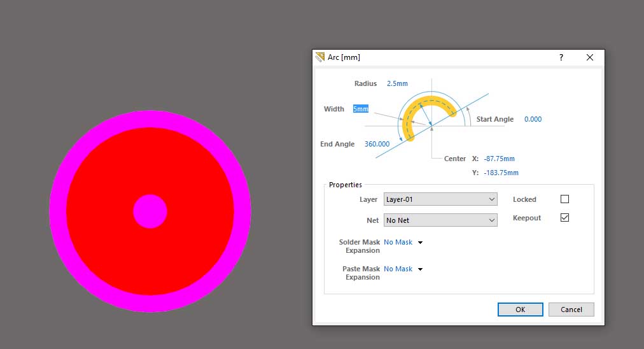This screenshot has width=644, height=349.
Task: Click the Width field showing 5mm
Action: pyautogui.click(x=361, y=109)
